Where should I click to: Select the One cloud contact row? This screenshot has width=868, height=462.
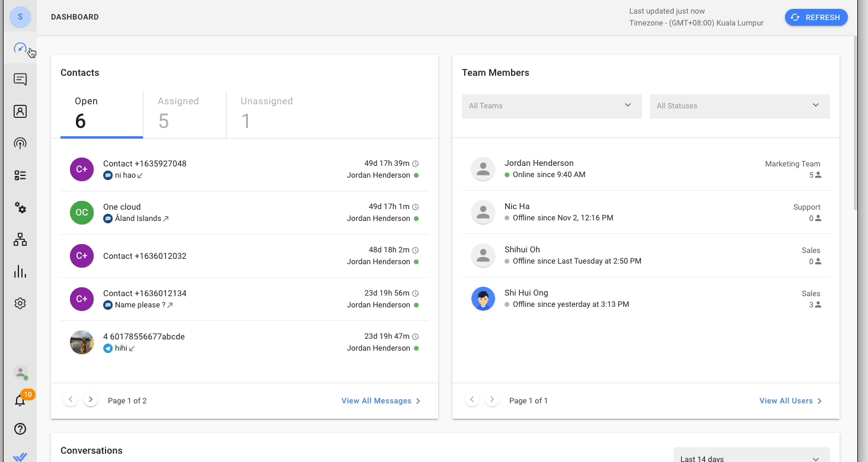tap(244, 213)
